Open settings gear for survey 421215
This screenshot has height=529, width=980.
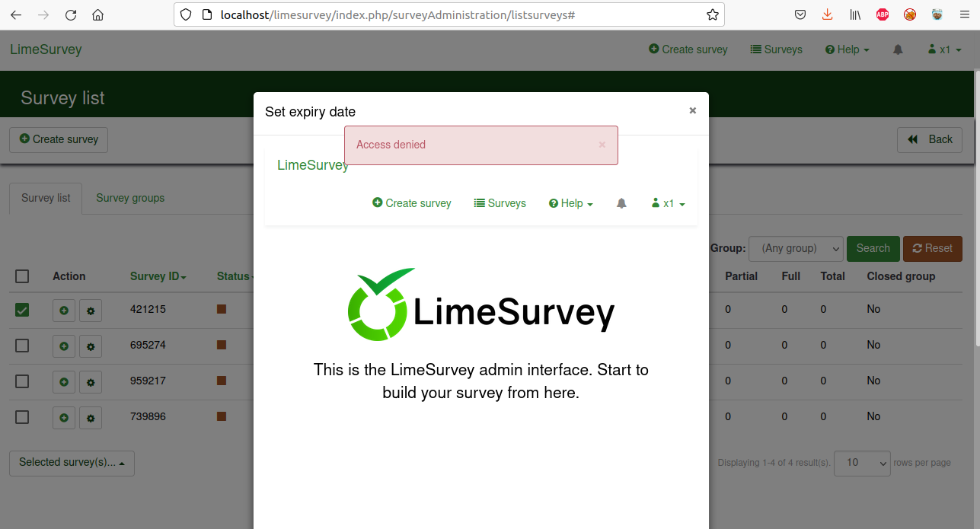[x=91, y=310]
